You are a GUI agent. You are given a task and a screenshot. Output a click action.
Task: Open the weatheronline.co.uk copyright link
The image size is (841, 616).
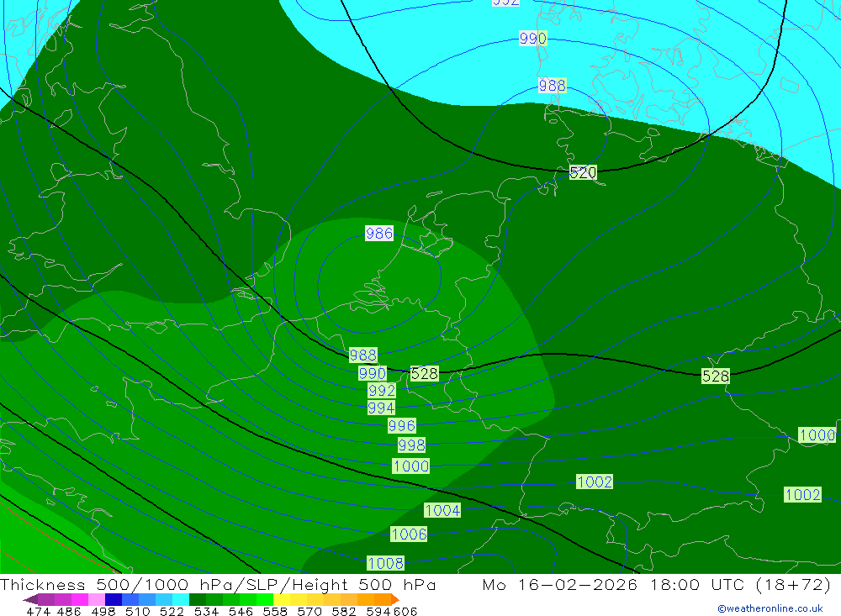point(770,608)
